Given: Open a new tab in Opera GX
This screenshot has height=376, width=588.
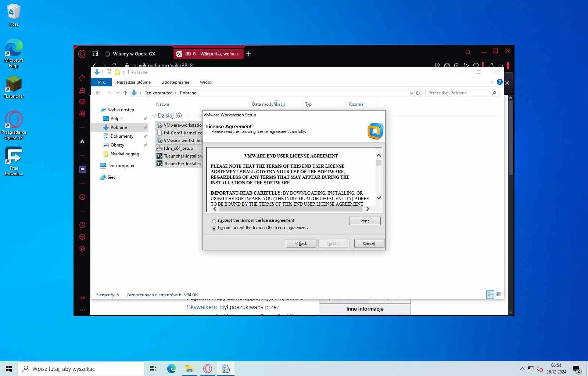Looking at the screenshot, I should tap(248, 54).
